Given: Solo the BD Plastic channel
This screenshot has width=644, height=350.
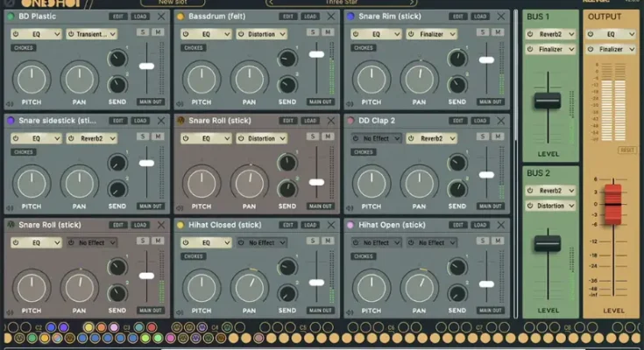Looking at the screenshot, I should click(x=141, y=33).
